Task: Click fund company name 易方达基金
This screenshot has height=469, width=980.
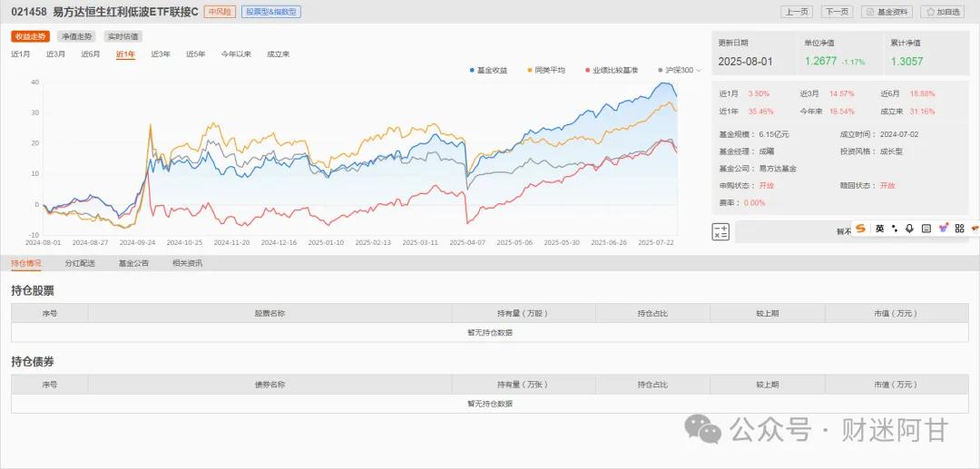Action: click(x=778, y=169)
